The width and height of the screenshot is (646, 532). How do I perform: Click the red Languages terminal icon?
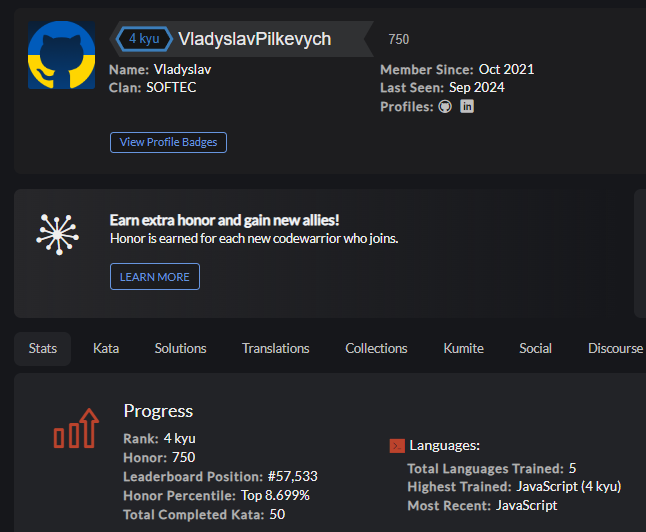[x=397, y=445]
